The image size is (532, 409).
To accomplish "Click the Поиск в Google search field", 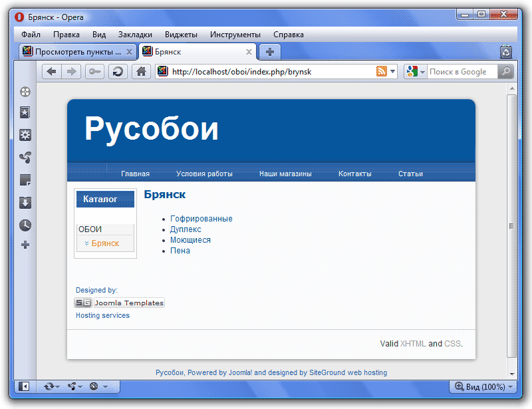I will [462, 72].
